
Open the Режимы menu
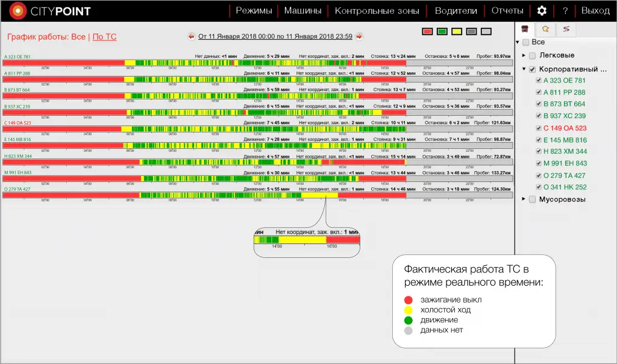254,11
